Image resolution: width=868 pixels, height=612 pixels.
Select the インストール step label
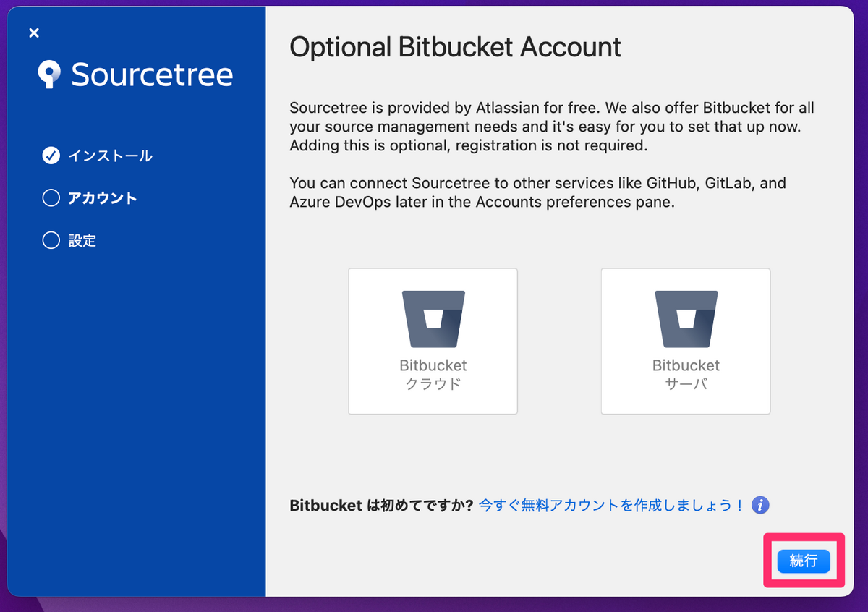point(110,156)
